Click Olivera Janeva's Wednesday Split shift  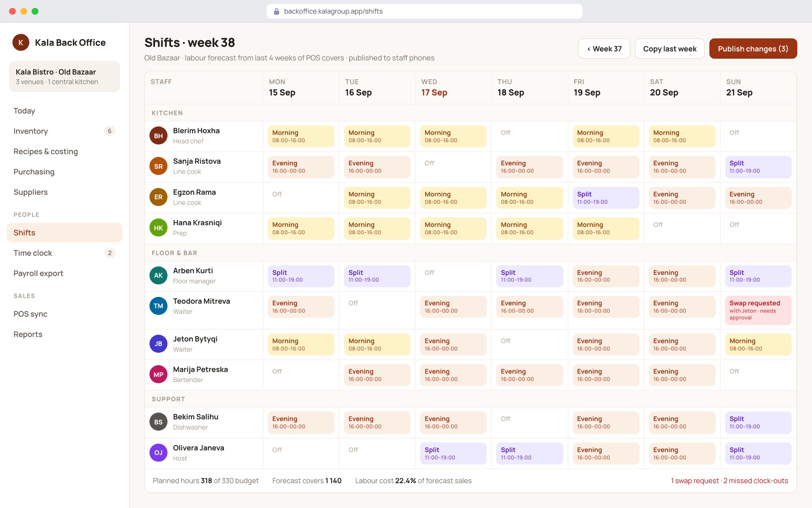453,453
